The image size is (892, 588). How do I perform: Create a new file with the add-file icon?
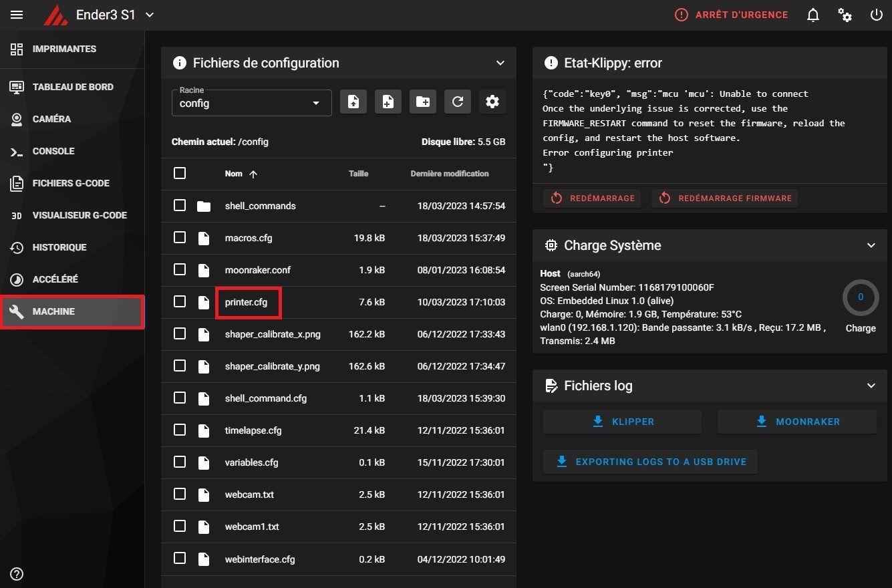tap(388, 102)
